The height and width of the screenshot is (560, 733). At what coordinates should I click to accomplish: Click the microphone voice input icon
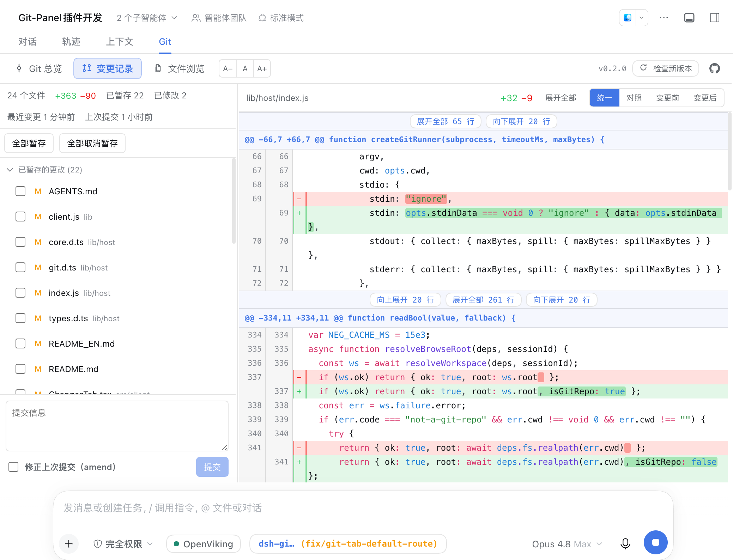click(x=625, y=544)
